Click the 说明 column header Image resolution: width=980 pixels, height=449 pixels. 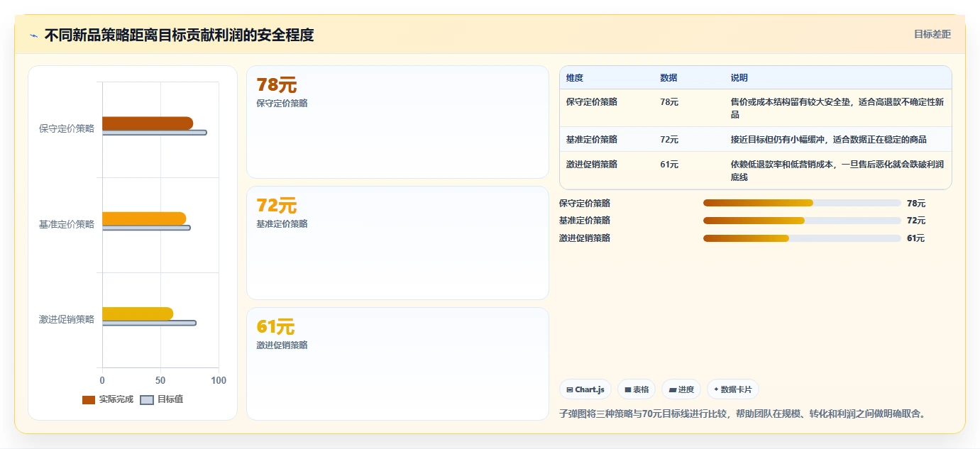click(x=739, y=78)
